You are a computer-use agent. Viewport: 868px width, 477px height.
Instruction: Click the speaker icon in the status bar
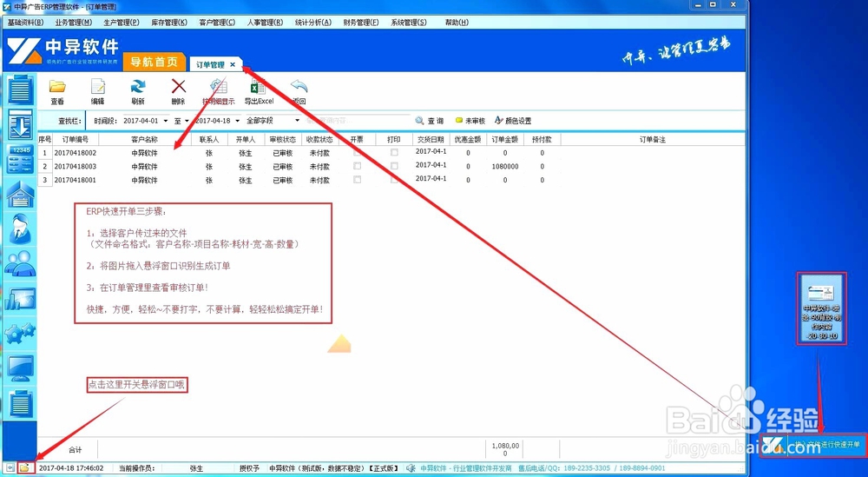(x=411, y=468)
